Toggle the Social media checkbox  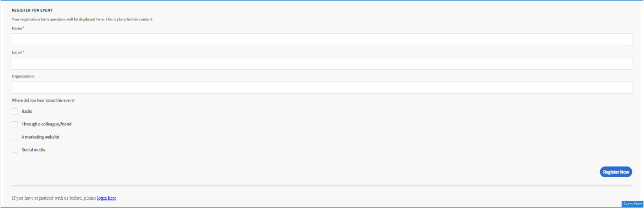click(15, 150)
